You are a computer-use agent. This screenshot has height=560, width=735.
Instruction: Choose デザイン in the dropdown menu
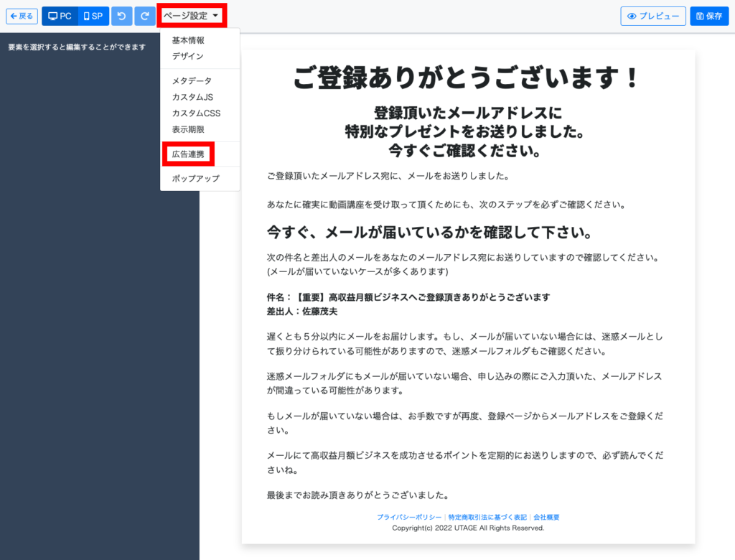187,56
